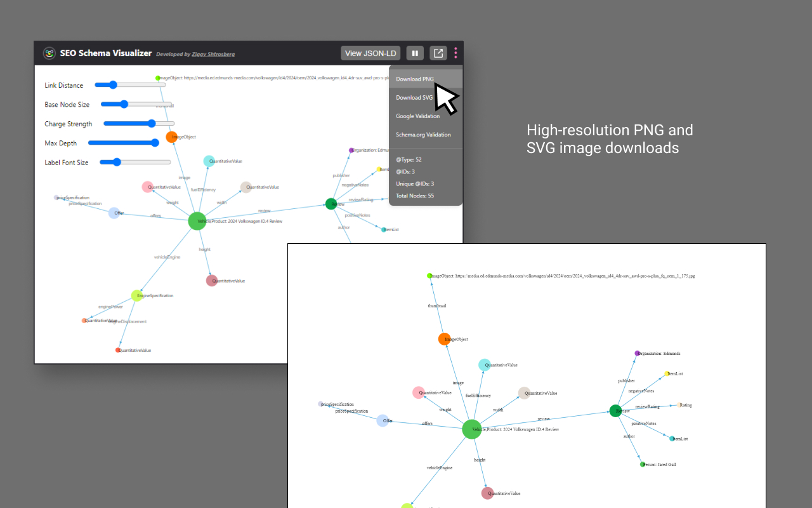
Task: Click the purple Organization Edmunds node
Action: click(x=351, y=150)
